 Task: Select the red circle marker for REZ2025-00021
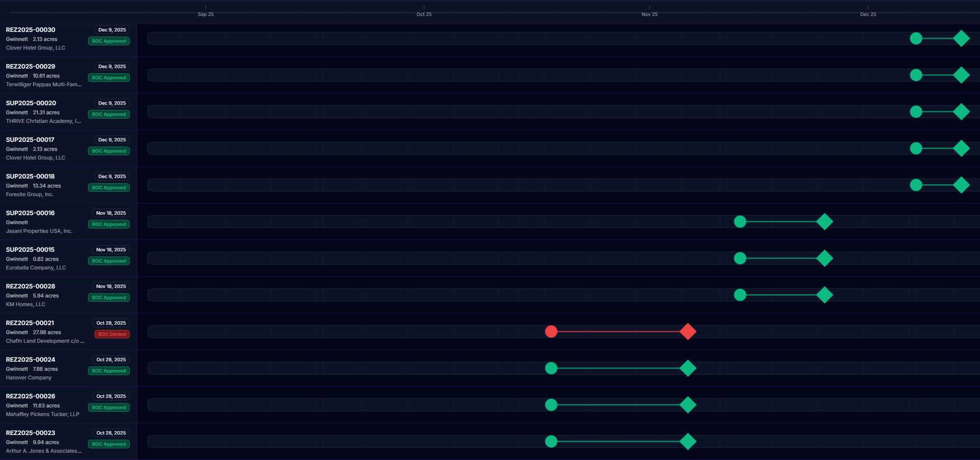(551, 332)
